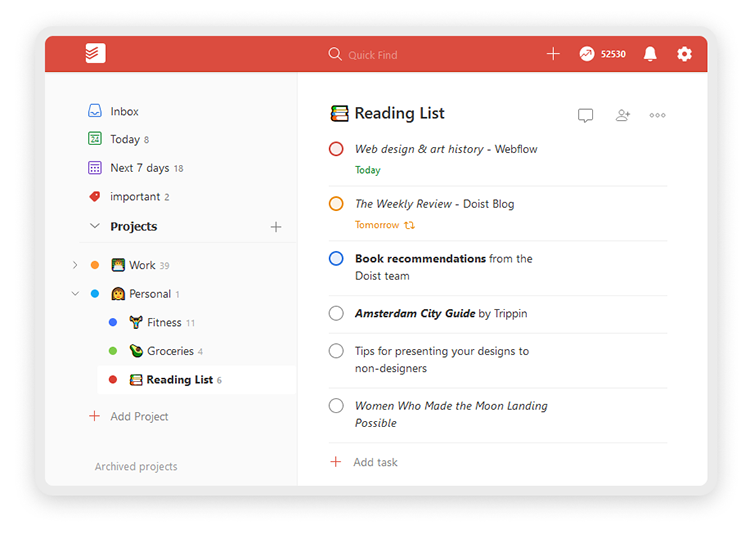Image resolution: width=750 pixels, height=534 pixels.
Task: Open Archived projects link
Action: click(x=136, y=466)
